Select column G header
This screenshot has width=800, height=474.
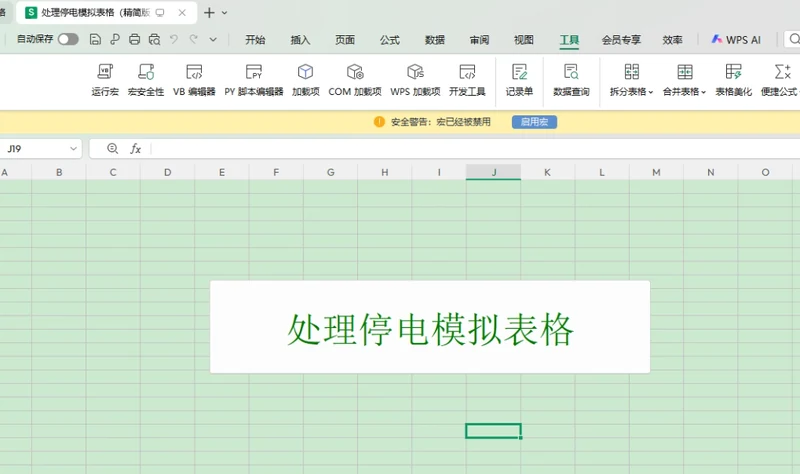click(x=331, y=172)
